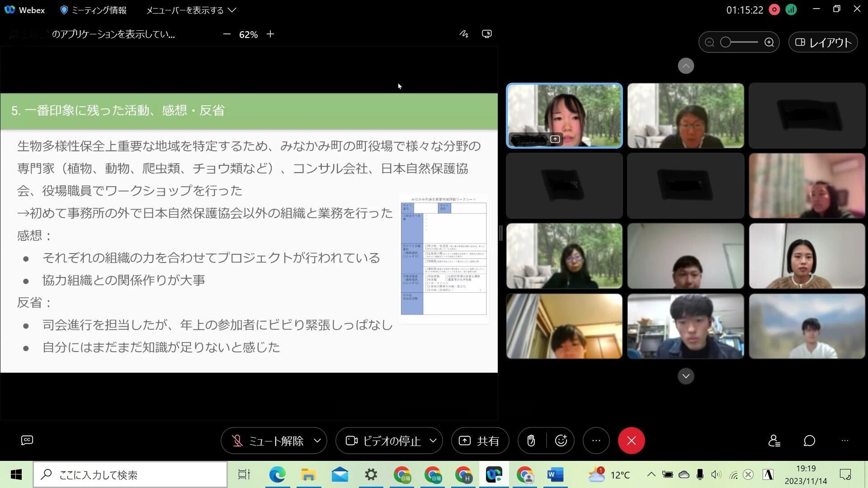This screenshot has width=868, height=488.
Task: Expand audio options arrow next to ミュート解除
Action: 317,441
